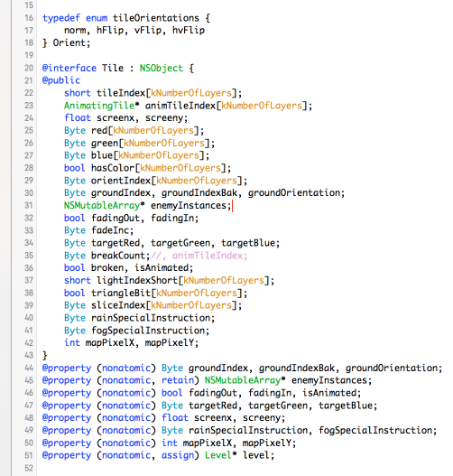The image size is (453, 476).
Task: Click orientIndex variable
Action: 121,181
